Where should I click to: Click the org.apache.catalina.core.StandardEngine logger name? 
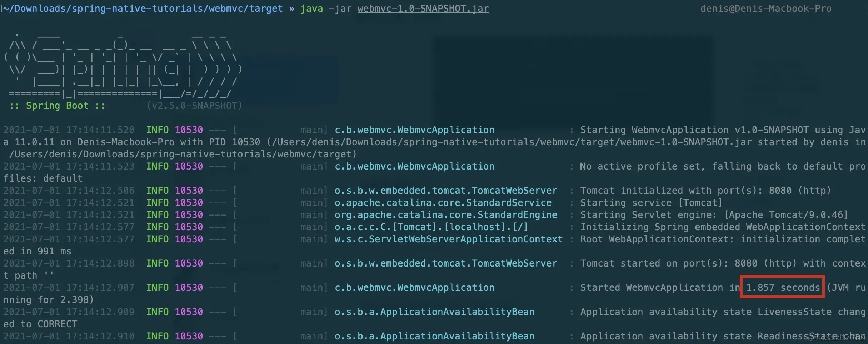446,215
